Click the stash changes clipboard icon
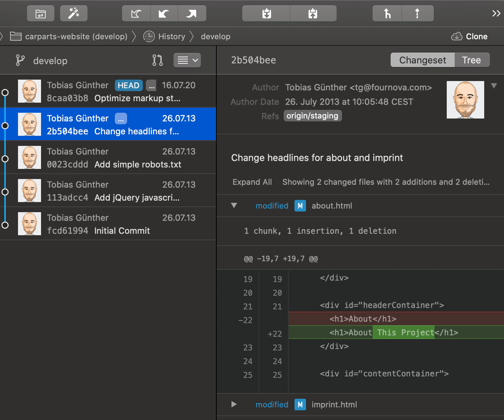 [266, 13]
